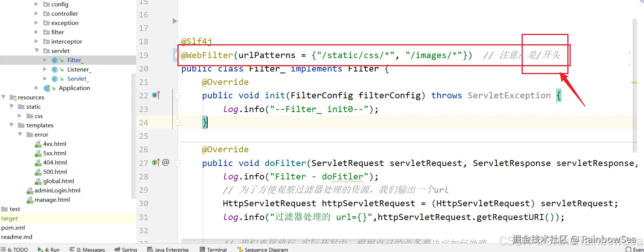Click the Application Spring Boot class icon
644x252 pixels.
point(47,88)
